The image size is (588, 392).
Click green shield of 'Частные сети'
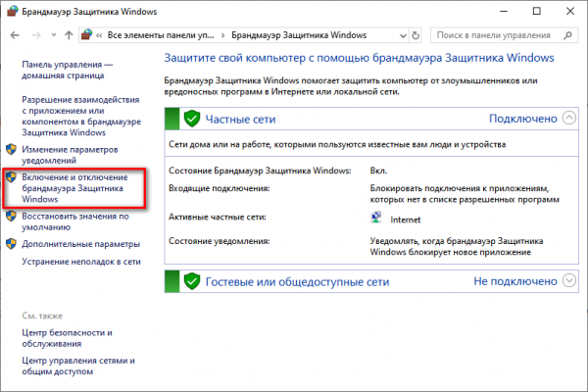192,119
